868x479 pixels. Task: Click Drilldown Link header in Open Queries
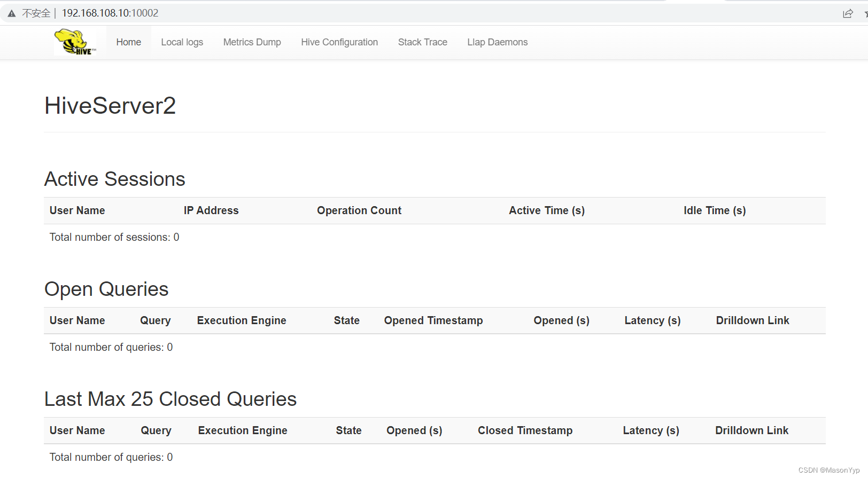click(753, 320)
